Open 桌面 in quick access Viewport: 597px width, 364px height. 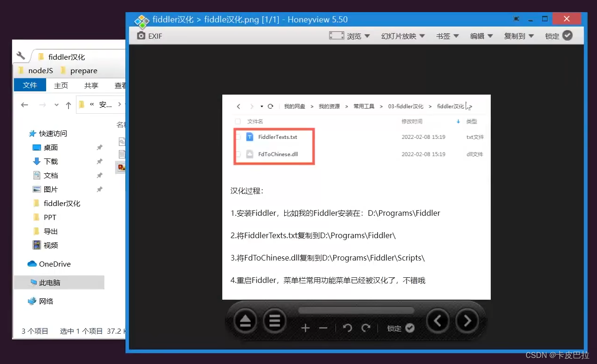[x=45, y=147]
